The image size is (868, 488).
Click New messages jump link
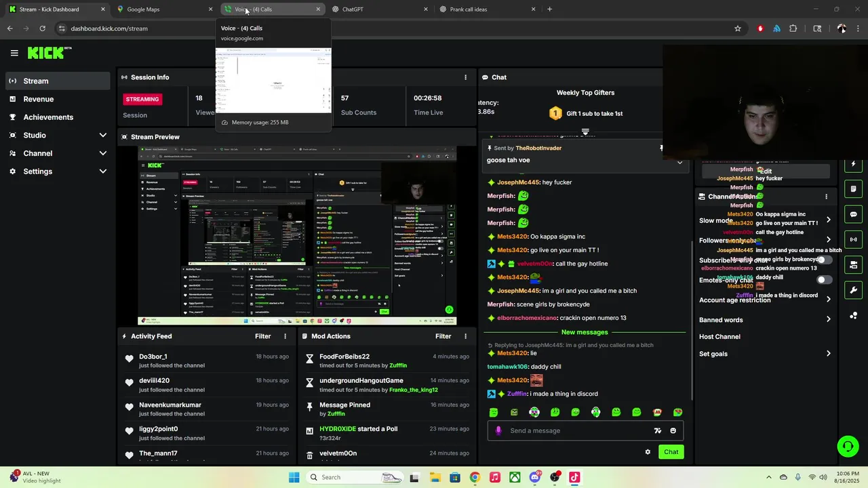585,332
